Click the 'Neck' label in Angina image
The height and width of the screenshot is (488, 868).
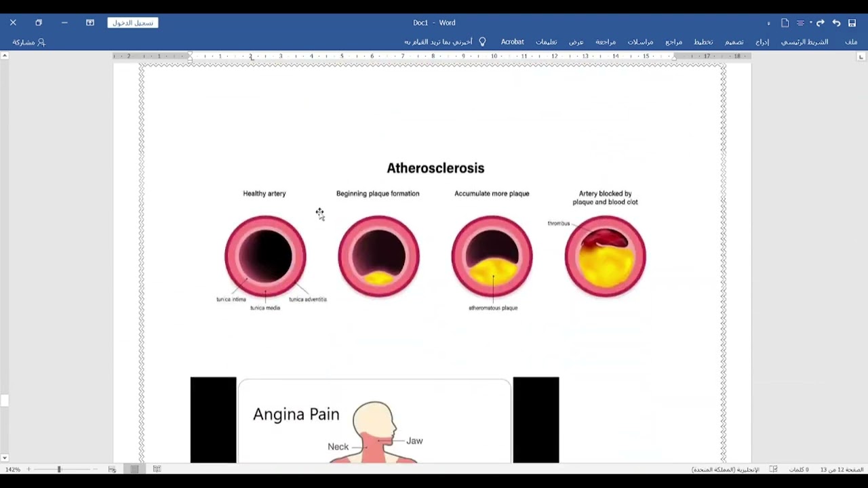click(338, 447)
